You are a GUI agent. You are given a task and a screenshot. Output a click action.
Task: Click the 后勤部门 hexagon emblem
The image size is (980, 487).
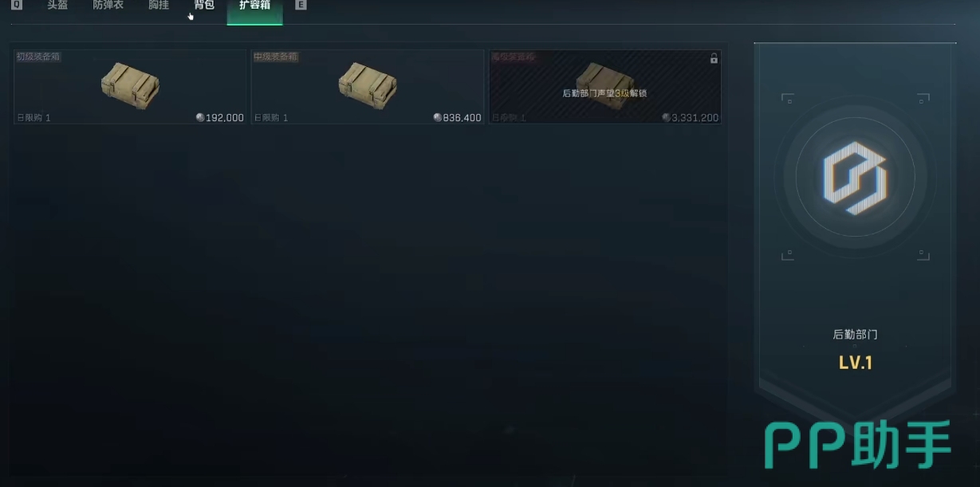(855, 176)
